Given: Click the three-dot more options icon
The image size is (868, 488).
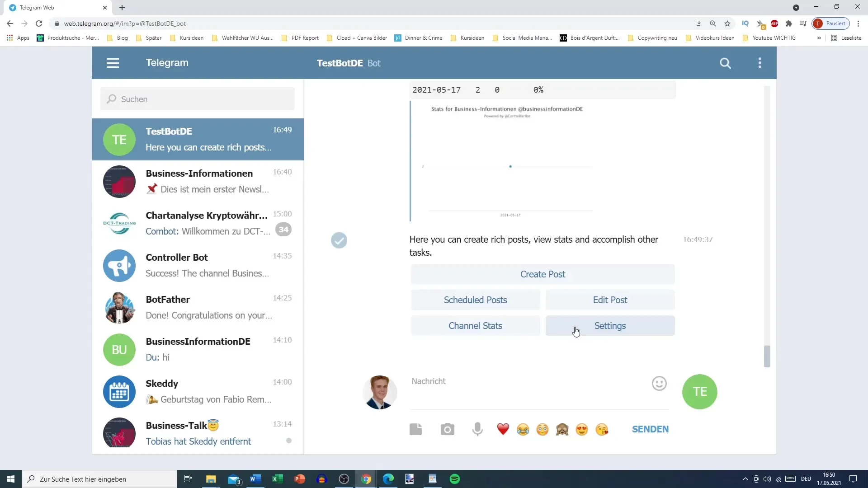Looking at the screenshot, I should coord(760,63).
